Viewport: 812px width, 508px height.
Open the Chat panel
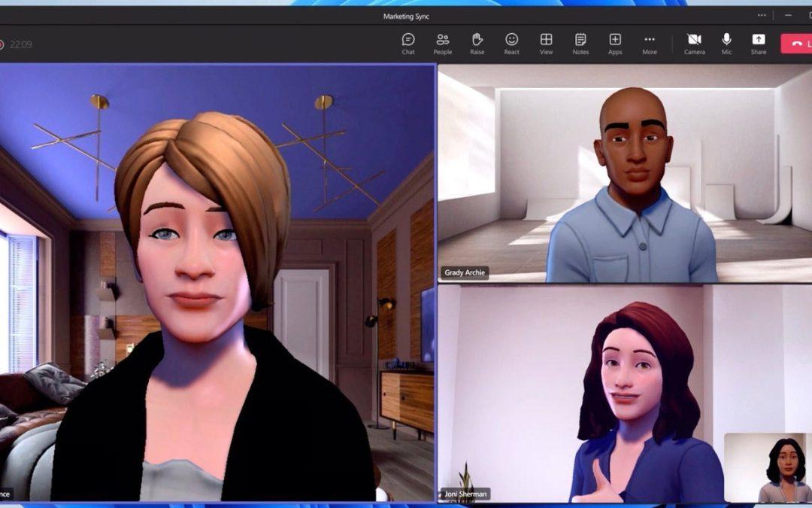(408, 44)
